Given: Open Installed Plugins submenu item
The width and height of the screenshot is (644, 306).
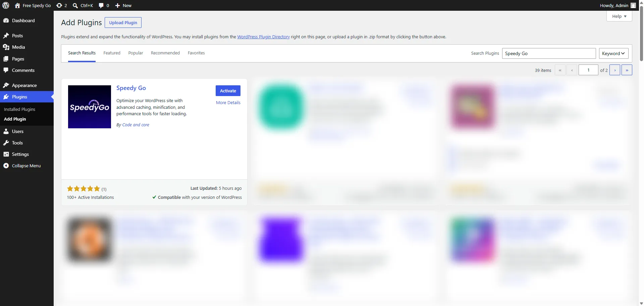Looking at the screenshot, I should pyautogui.click(x=19, y=109).
